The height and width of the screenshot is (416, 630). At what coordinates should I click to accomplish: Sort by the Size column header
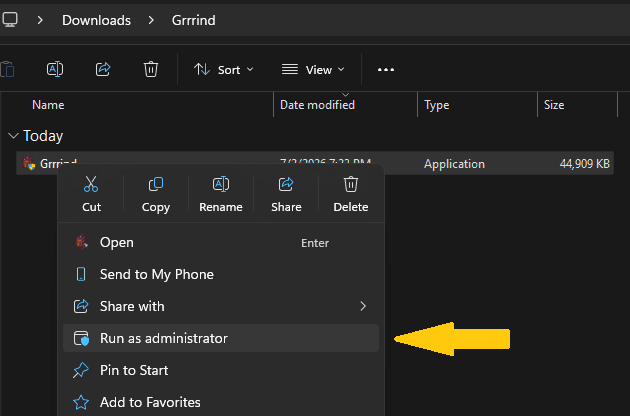click(x=554, y=105)
